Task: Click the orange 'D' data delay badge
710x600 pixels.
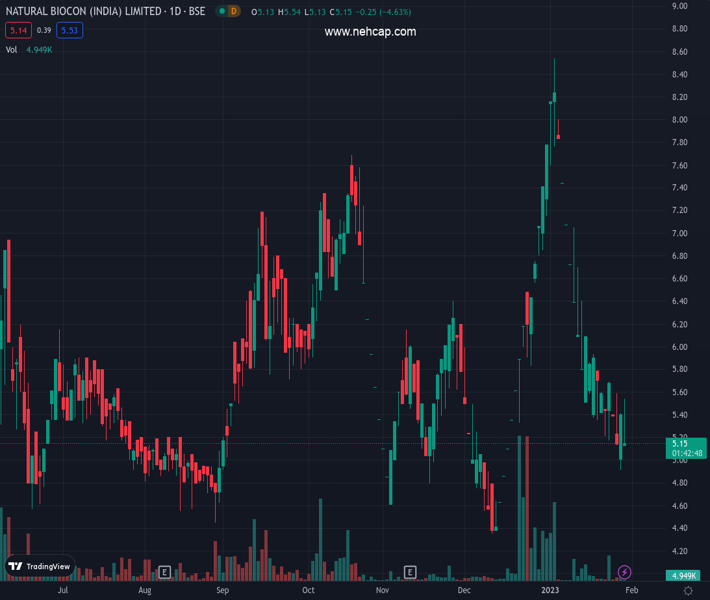Action: pyautogui.click(x=234, y=11)
